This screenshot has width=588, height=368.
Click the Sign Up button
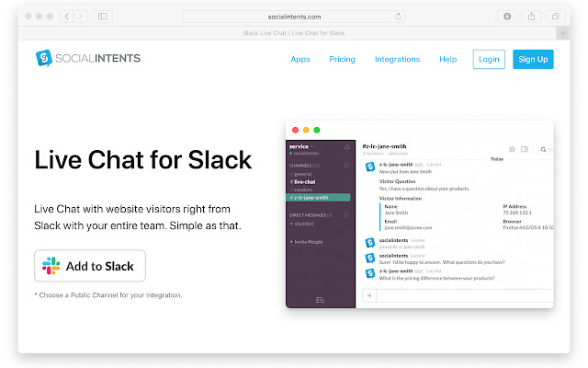click(x=533, y=59)
